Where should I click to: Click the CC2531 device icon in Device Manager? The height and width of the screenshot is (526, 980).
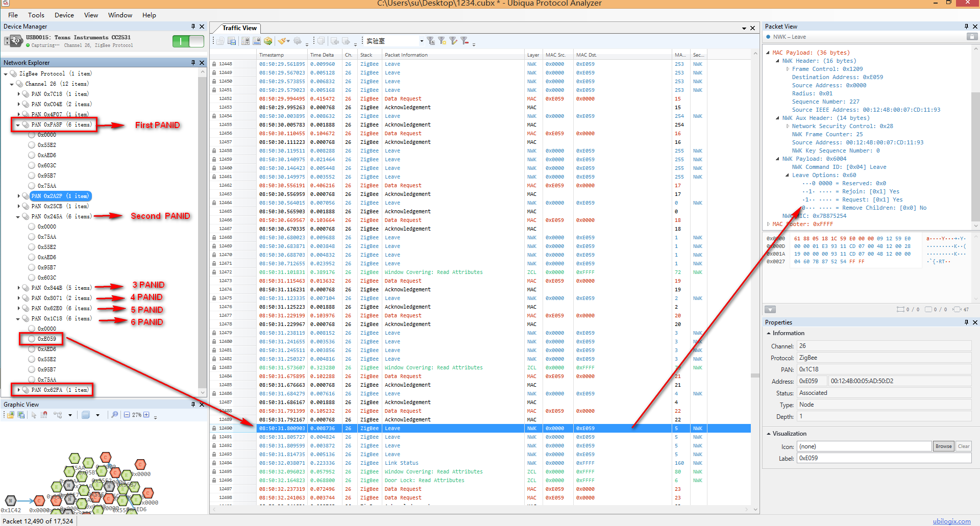[x=13, y=41]
